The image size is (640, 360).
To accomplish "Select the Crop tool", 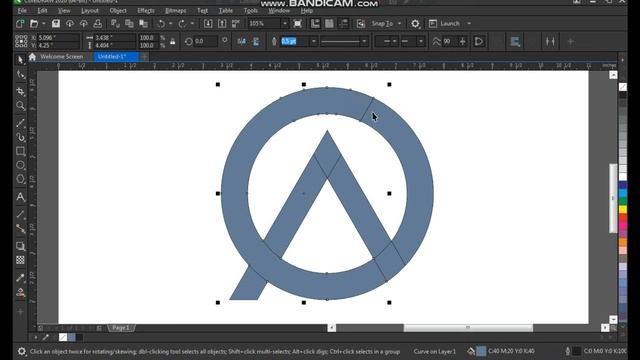I will 20,91.
